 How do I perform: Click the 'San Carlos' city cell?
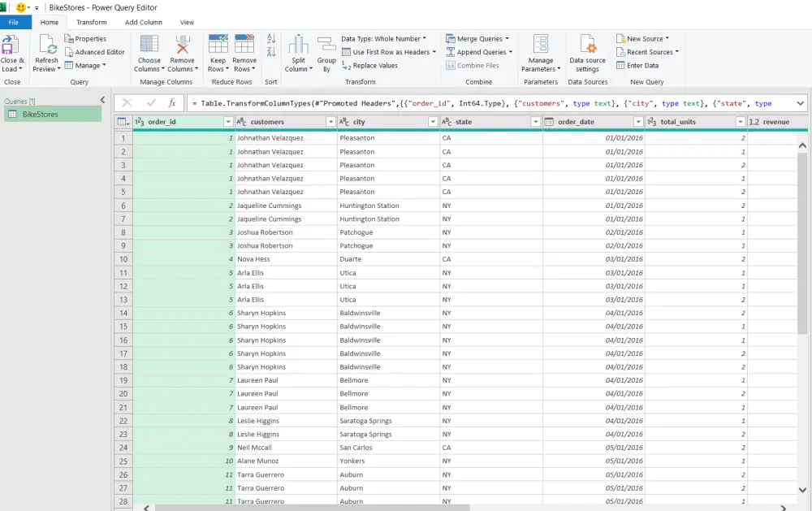[x=388, y=448]
